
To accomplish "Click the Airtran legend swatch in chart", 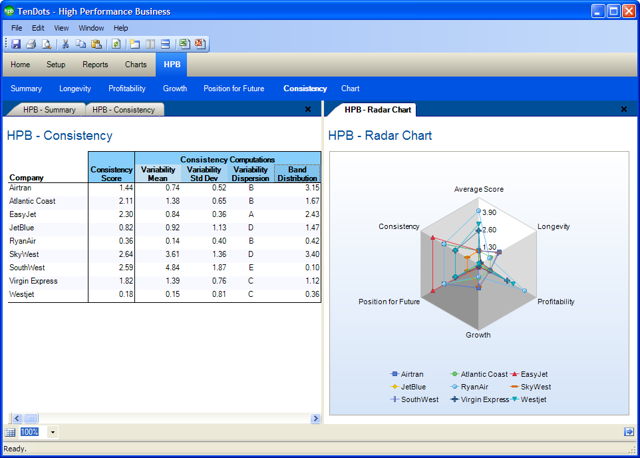I will point(394,374).
